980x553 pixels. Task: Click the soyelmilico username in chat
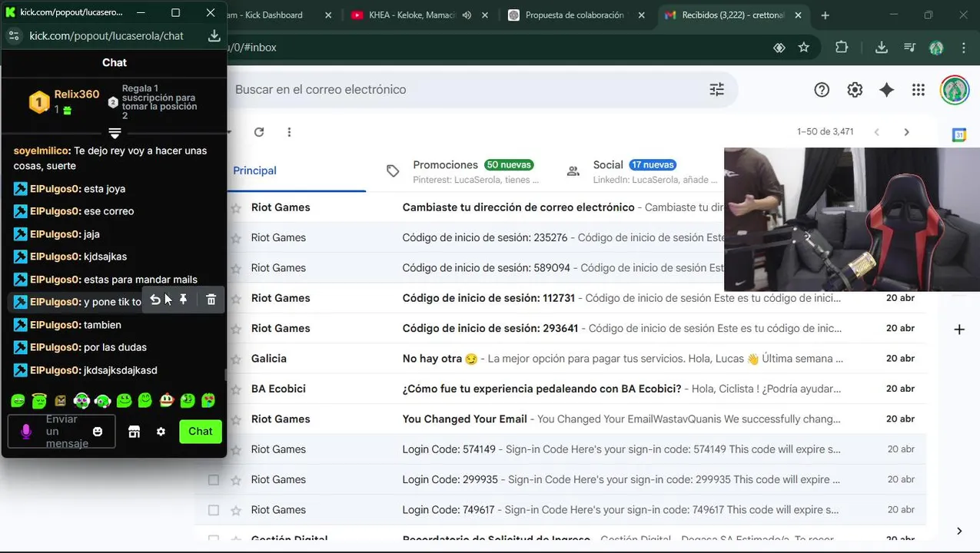(42, 151)
